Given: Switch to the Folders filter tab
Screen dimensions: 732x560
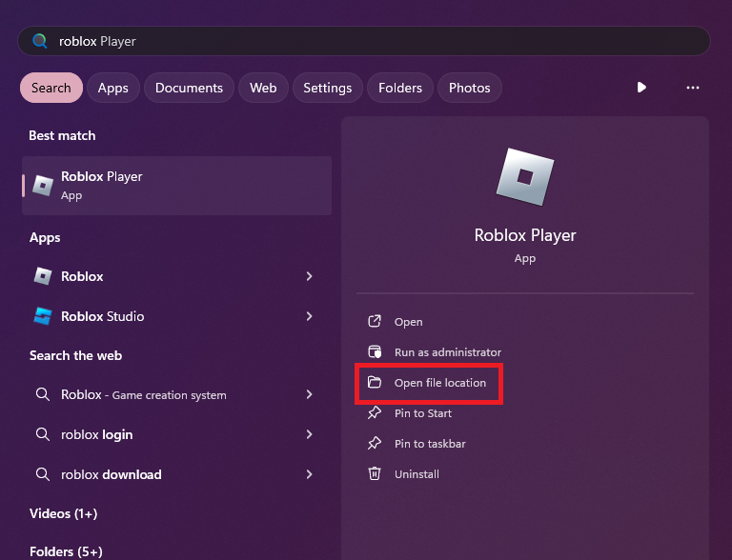Looking at the screenshot, I should click(x=400, y=88).
